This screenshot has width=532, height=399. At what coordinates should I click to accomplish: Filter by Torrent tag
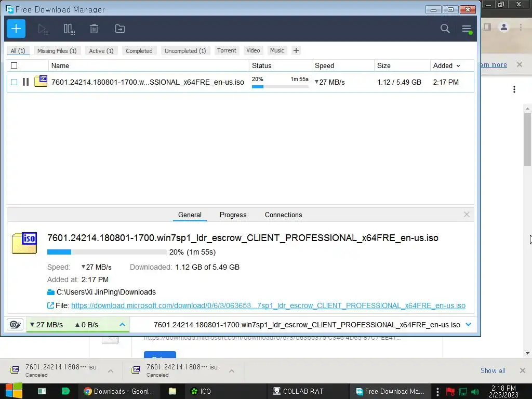click(x=227, y=50)
